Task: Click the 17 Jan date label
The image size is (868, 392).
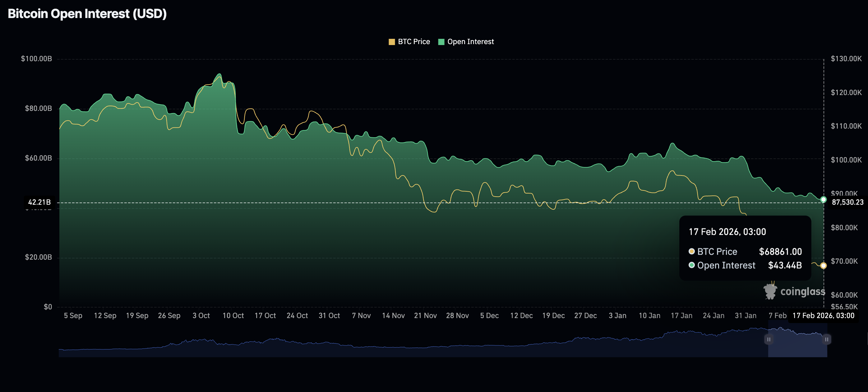Action: [x=681, y=316]
